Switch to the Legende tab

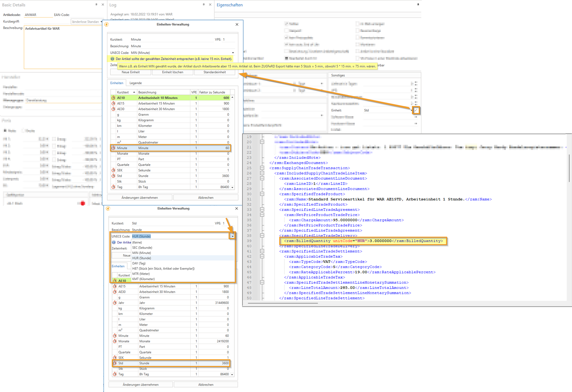coord(135,83)
